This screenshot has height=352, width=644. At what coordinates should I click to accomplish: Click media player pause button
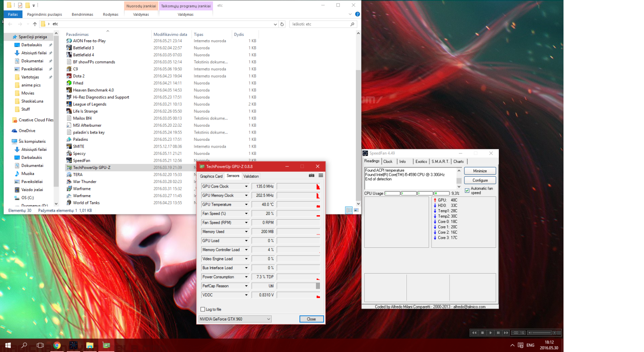498,333
